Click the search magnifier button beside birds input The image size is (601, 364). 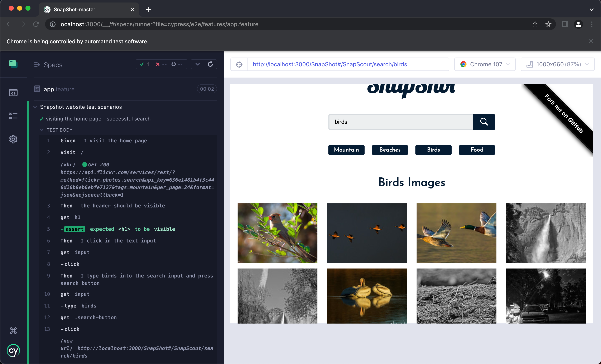484,122
